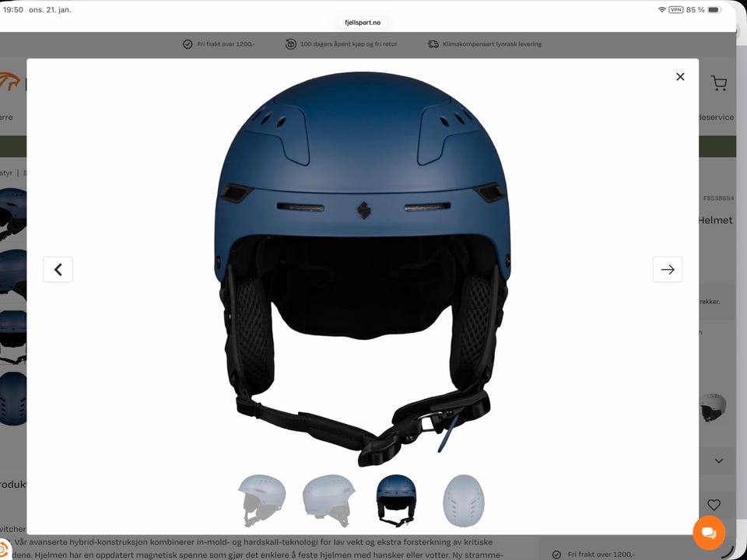Screen dimensions: 747x560
Task: Select the grey helmet variant on right
Action: 712,407
